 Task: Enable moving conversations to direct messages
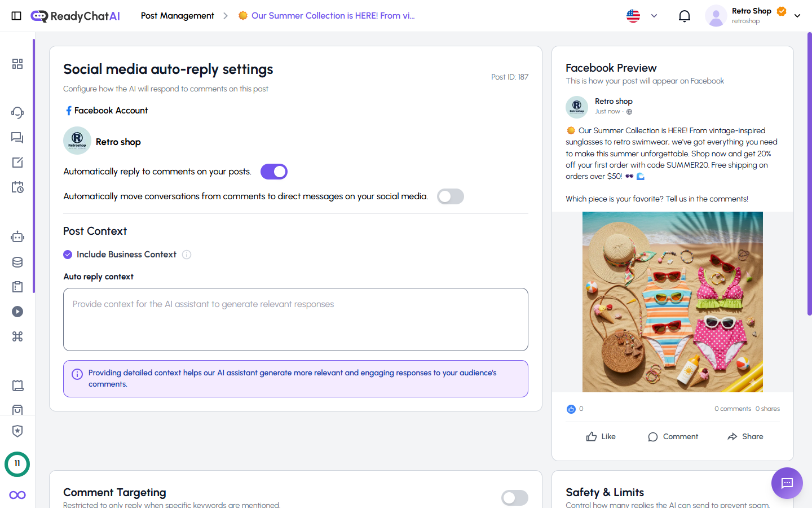(x=450, y=196)
